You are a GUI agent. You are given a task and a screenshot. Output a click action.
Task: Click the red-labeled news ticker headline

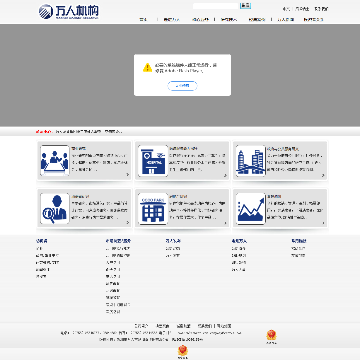pos(89,132)
